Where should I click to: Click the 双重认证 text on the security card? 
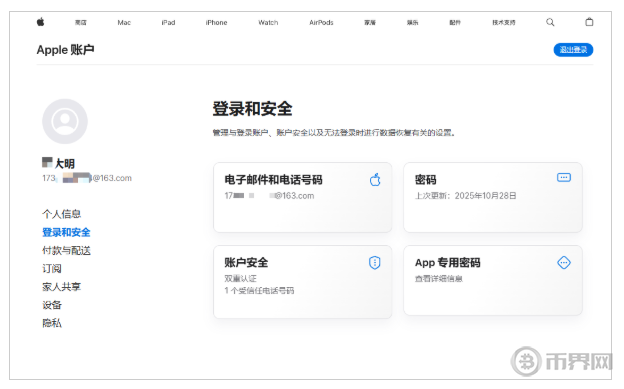[x=240, y=278]
